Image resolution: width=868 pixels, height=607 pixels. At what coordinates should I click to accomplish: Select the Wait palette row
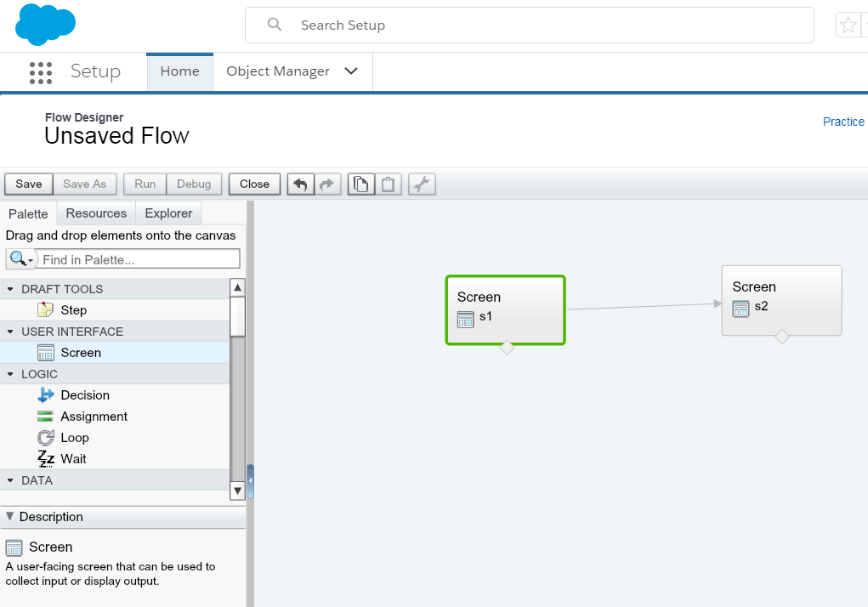[115, 459]
